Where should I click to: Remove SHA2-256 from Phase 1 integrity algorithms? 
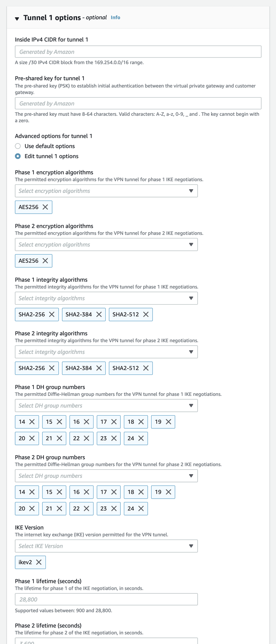point(52,314)
